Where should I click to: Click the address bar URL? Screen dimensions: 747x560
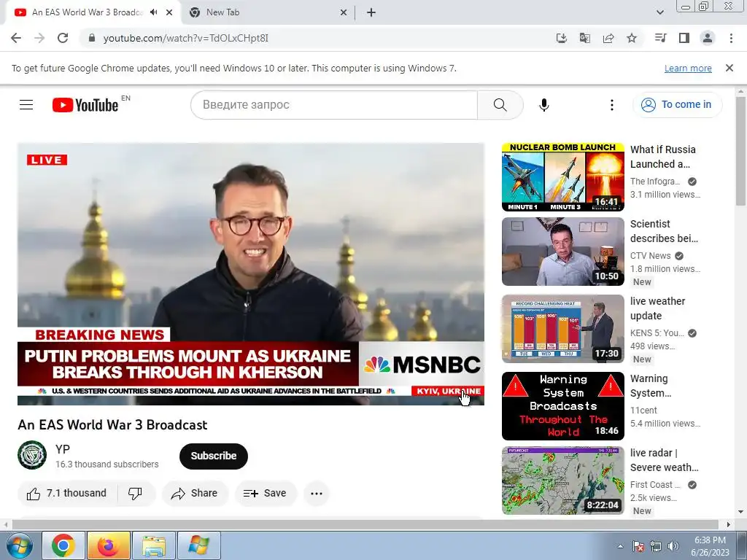coord(186,38)
